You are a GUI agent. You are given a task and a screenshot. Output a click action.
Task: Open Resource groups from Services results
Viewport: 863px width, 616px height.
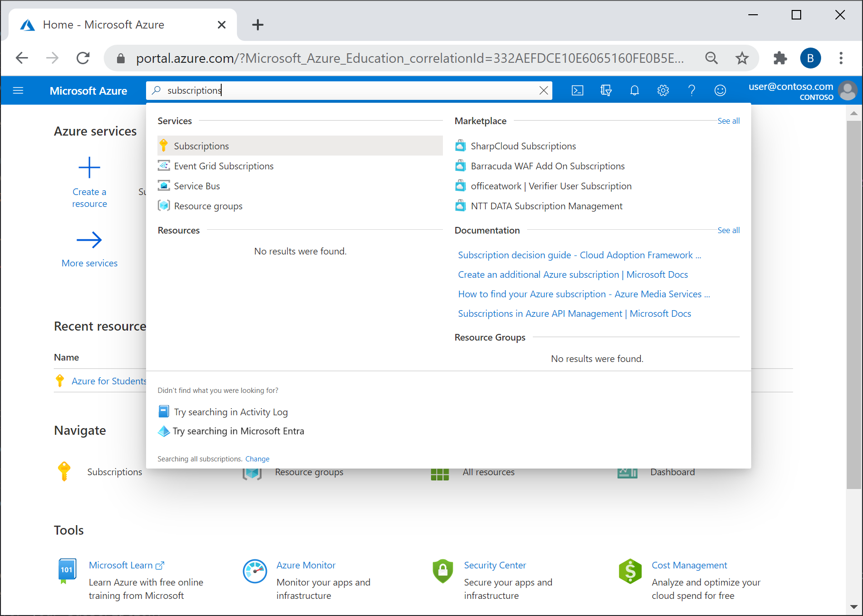coord(208,206)
